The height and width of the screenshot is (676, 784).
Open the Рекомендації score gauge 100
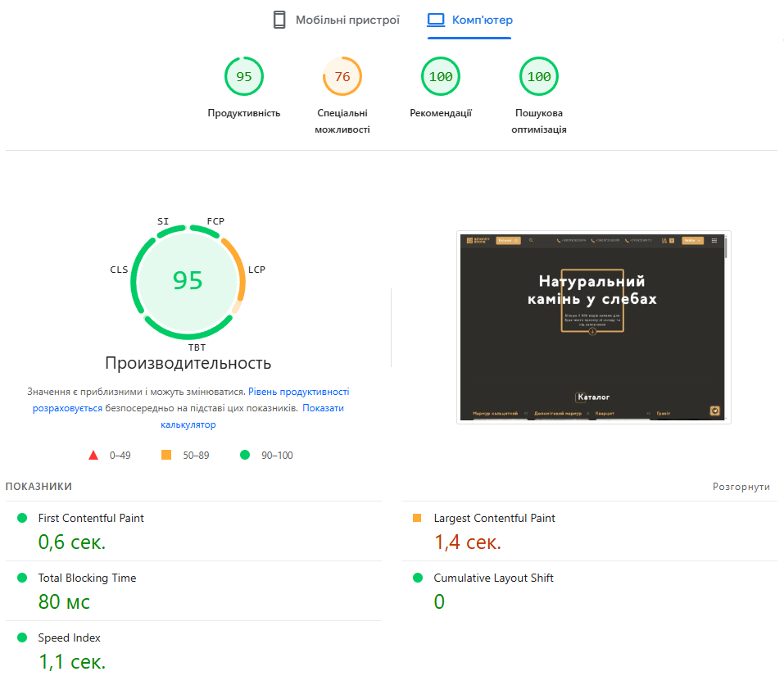click(x=441, y=76)
